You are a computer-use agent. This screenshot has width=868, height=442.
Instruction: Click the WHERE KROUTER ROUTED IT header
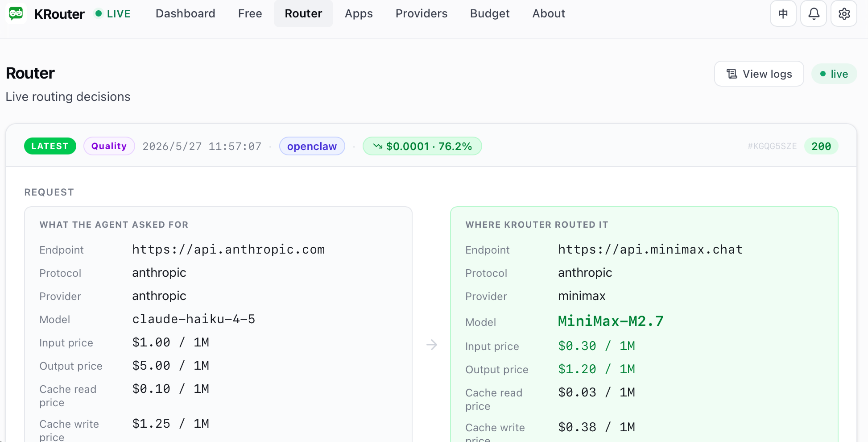[537, 225]
